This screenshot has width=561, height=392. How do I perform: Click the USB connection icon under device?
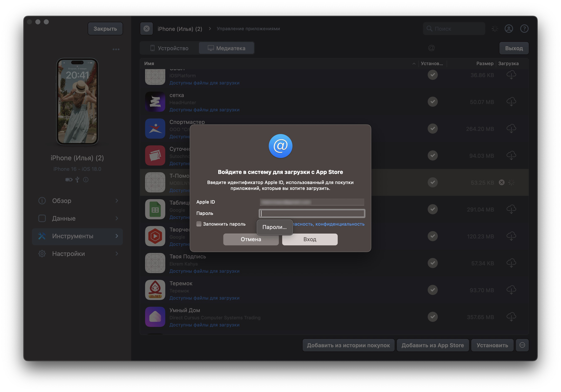(x=77, y=180)
